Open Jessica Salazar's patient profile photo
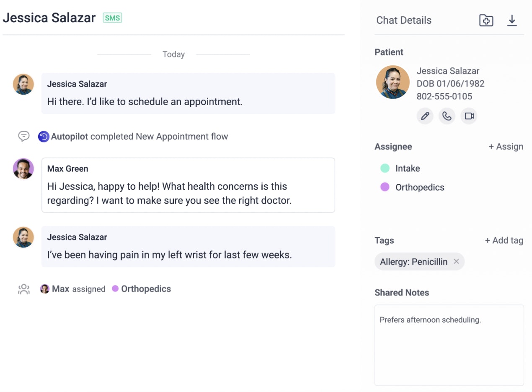Image resolution: width=532 pixels, height=392 pixels. tap(393, 82)
